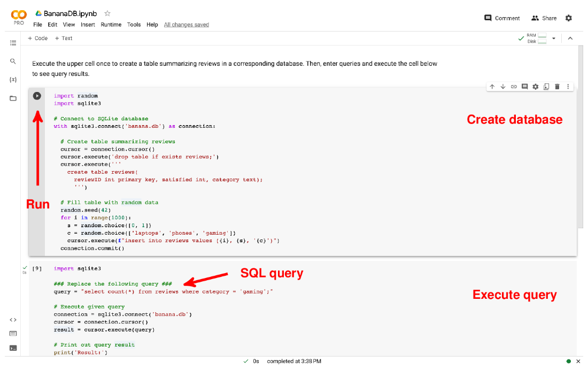
Task: Move cell down with the arrow icon
Action: click(x=503, y=87)
